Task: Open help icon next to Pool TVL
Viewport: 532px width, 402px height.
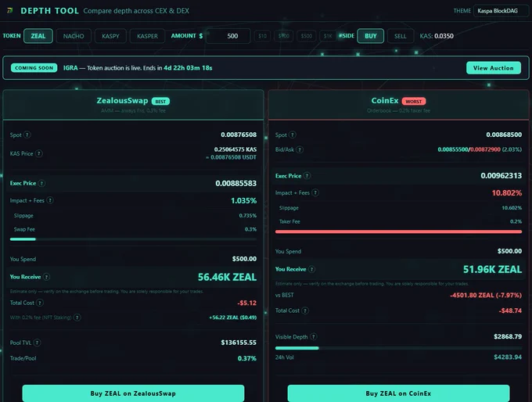Action: (37, 343)
